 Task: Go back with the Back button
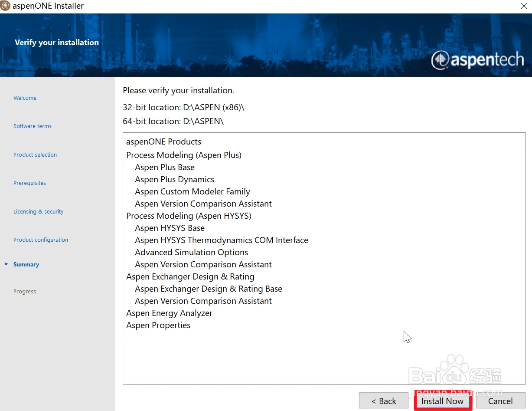pyautogui.click(x=384, y=401)
